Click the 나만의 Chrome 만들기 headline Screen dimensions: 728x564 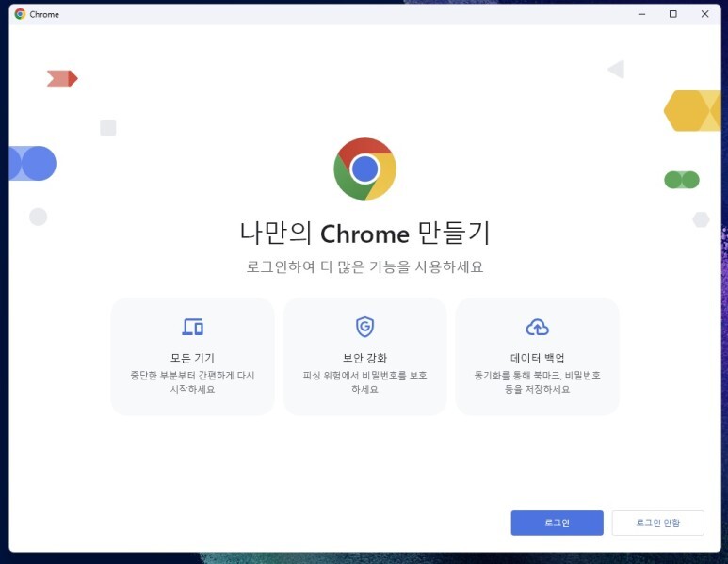(x=364, y=233)
